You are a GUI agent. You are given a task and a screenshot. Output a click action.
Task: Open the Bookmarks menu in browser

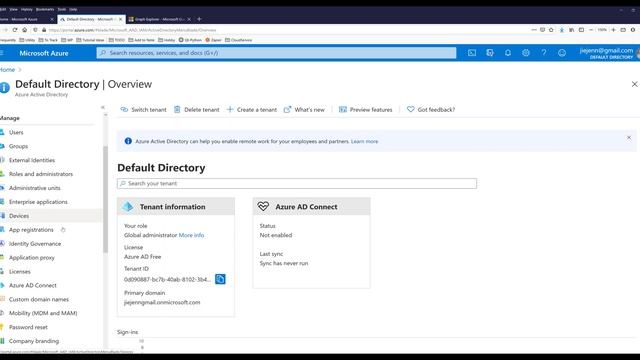point(45,9)
